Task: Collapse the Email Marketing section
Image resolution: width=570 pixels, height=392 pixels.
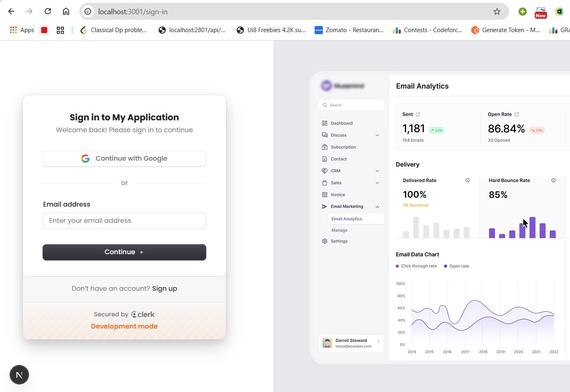Action: click(x=377, y=207)
